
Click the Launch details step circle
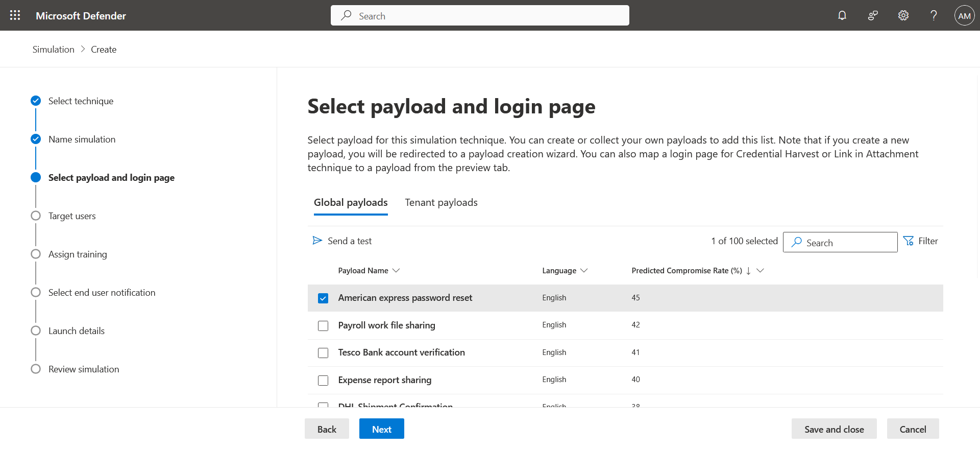click(x=36, y=330)
